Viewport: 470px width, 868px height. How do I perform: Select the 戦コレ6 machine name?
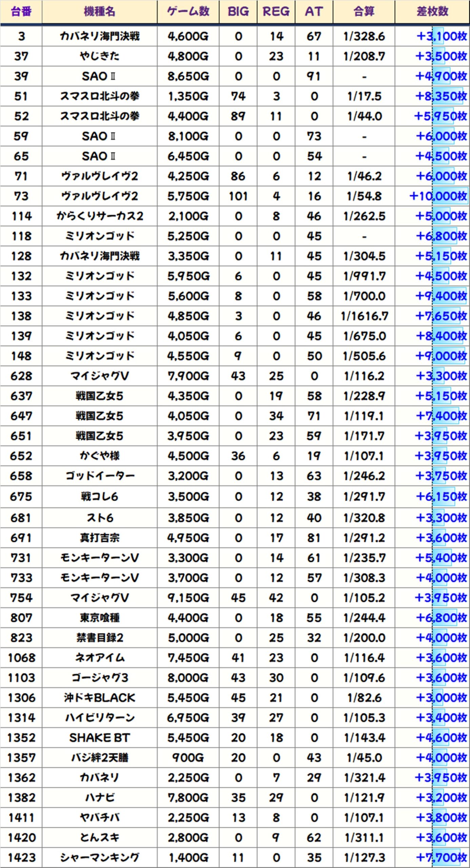[x=100, y=497]
